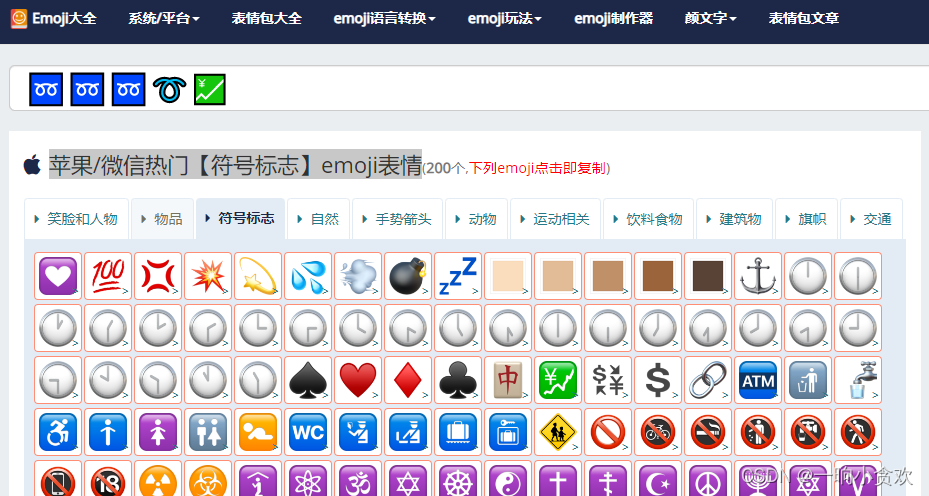929x496 pixels.
Task: Copy the anchor emoji
Action: tap(757, 276)
